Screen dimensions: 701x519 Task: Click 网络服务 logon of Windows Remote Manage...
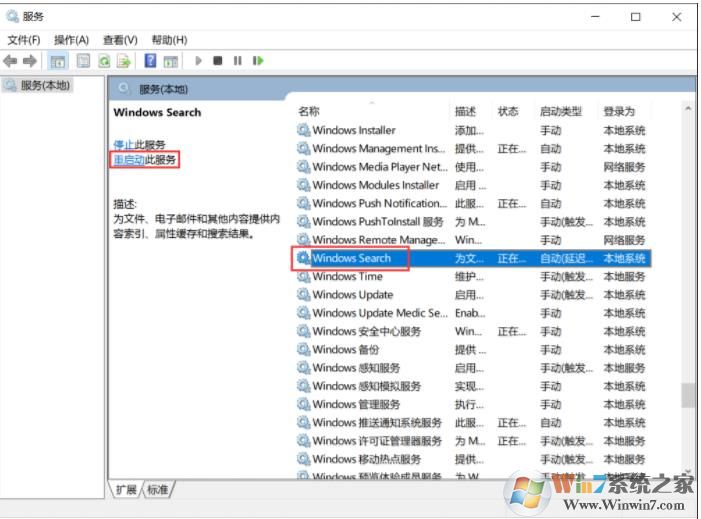click(624, 240)
